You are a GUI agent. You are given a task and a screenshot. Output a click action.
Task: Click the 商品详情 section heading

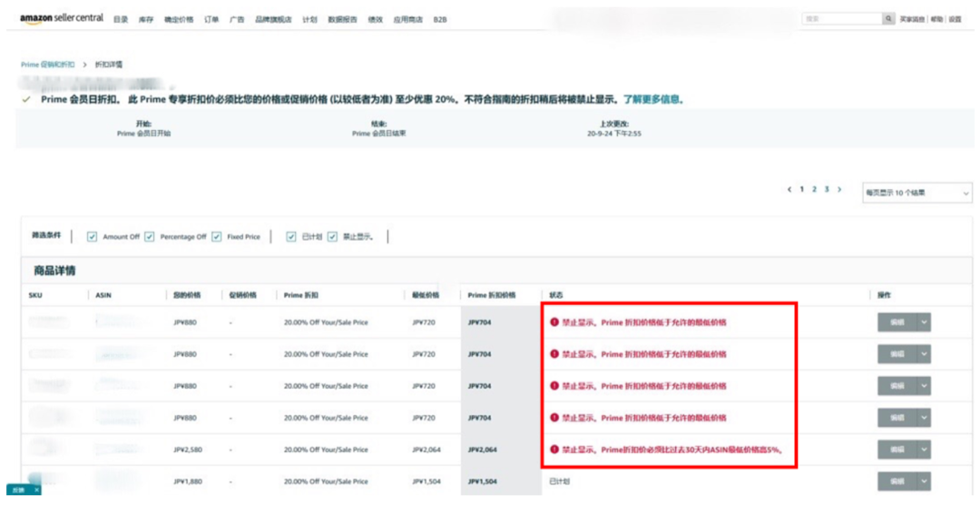54,271
